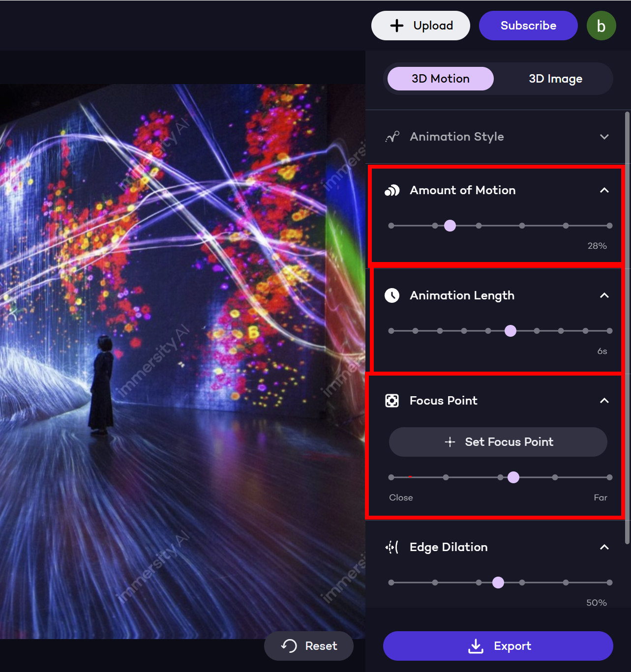This screenshot has height=672, width=631.
Task: Click the settings panel vertical scrollbar
Action: 627,328
